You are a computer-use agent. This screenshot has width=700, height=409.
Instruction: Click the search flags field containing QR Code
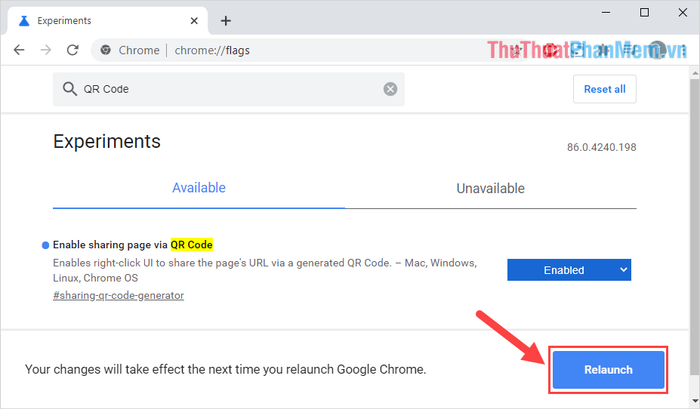(229, 89)
